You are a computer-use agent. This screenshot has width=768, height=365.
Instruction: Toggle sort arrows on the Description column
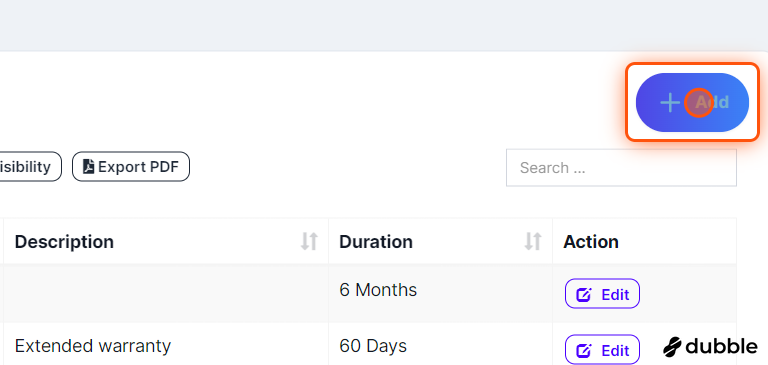click(309, 242)
